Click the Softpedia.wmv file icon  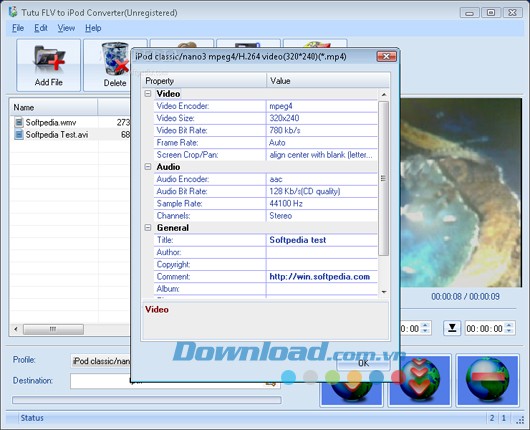point(19,122)
